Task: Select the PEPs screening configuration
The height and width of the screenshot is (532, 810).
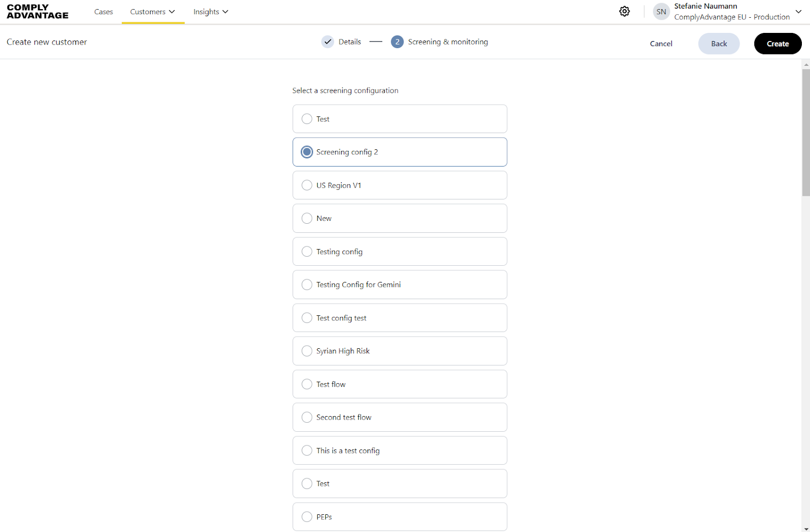Action: (307, 517)
